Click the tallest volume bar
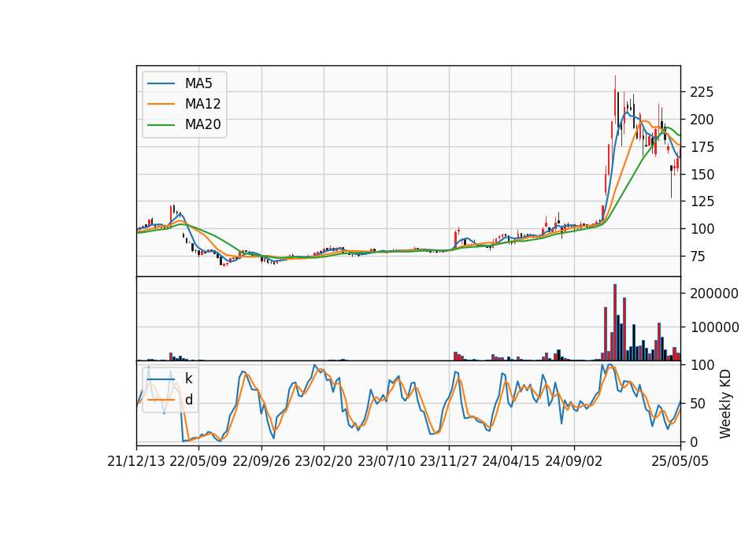756x543 pixels. (x=615, y=323)
